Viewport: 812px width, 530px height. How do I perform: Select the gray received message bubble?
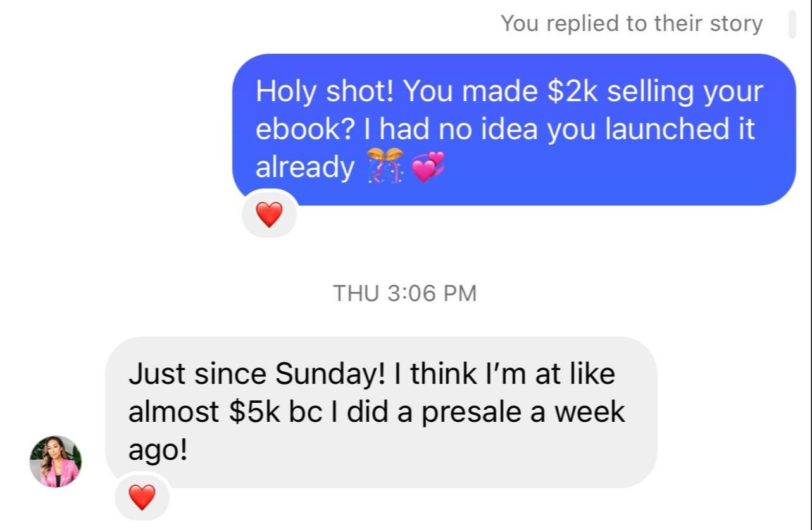[x=382, y=412]
